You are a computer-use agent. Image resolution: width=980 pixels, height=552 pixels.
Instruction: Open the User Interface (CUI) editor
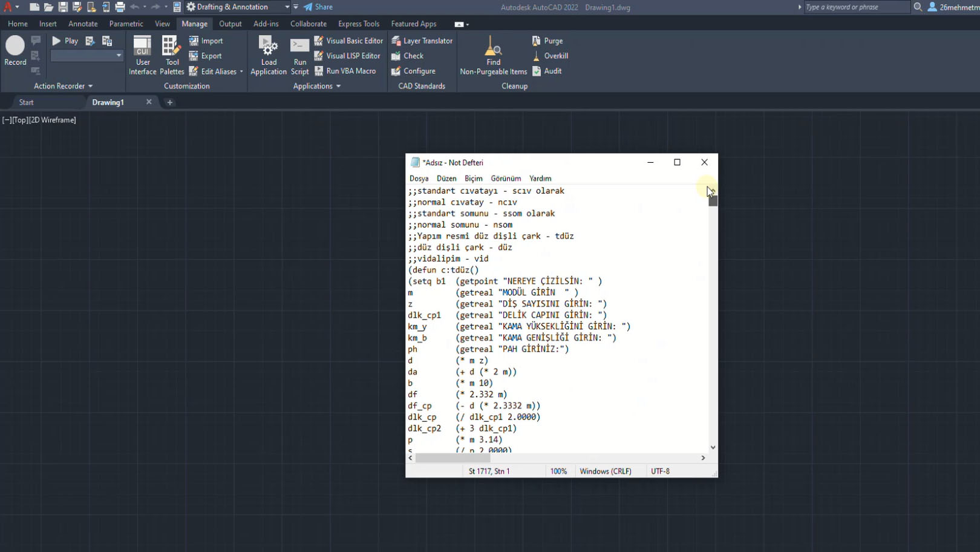pos(142,54)
